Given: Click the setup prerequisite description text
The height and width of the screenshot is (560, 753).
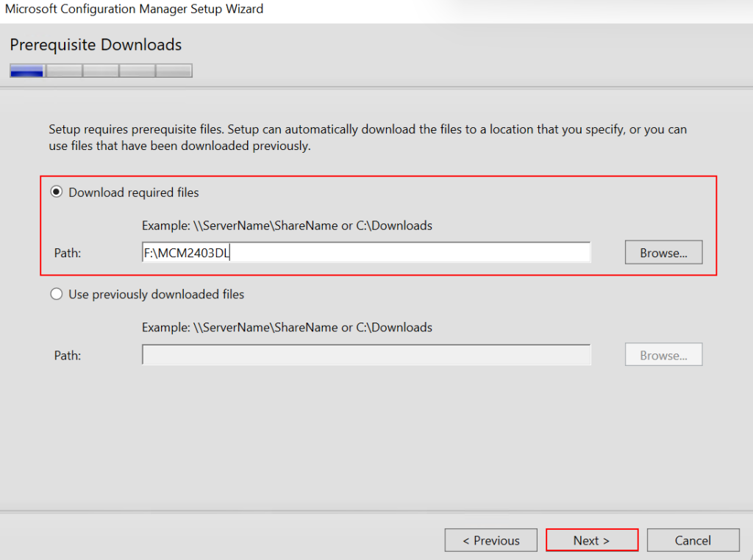Looking at the screenshot, I should pos(368,137).
